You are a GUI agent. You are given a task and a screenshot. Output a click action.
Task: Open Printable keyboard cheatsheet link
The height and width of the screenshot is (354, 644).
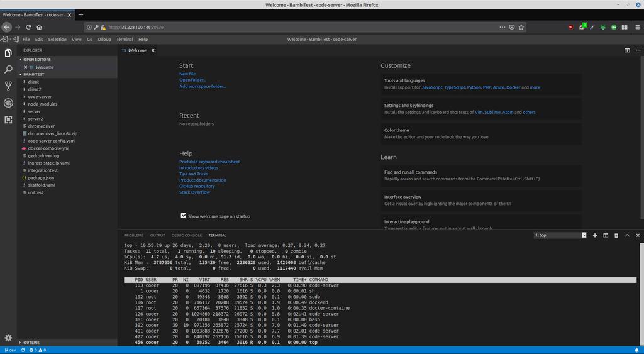pyautogui.click(x=209, y=162)
